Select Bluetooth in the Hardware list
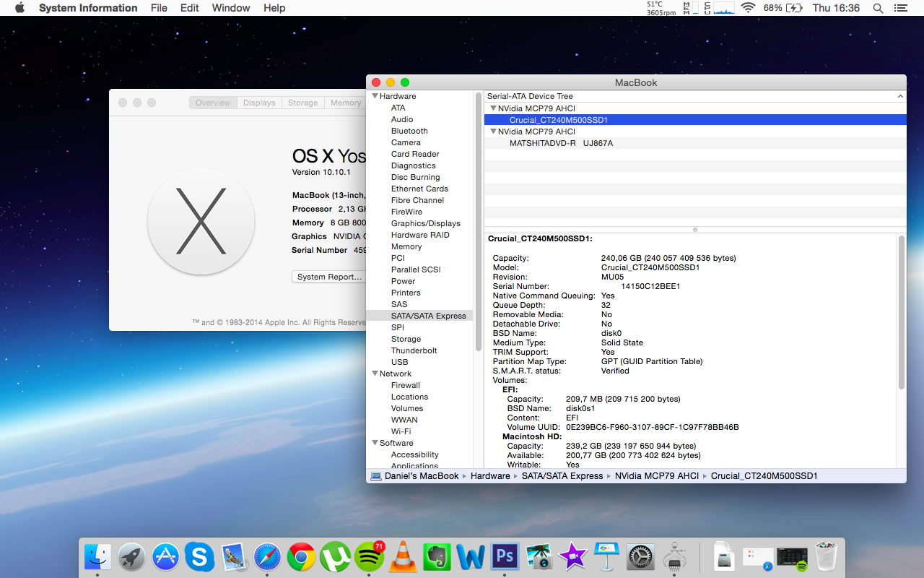This screenshot has width=924, height=578. (409, 131)
